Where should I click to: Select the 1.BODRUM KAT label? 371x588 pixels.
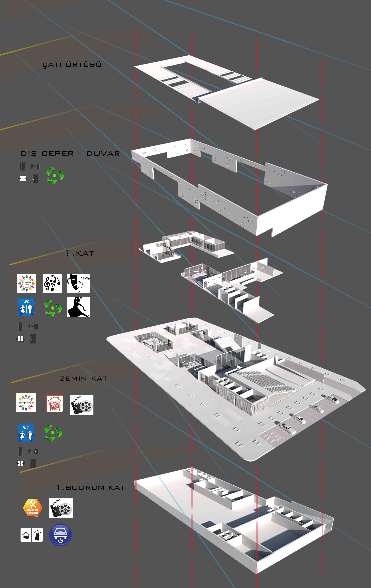[91, 487]
